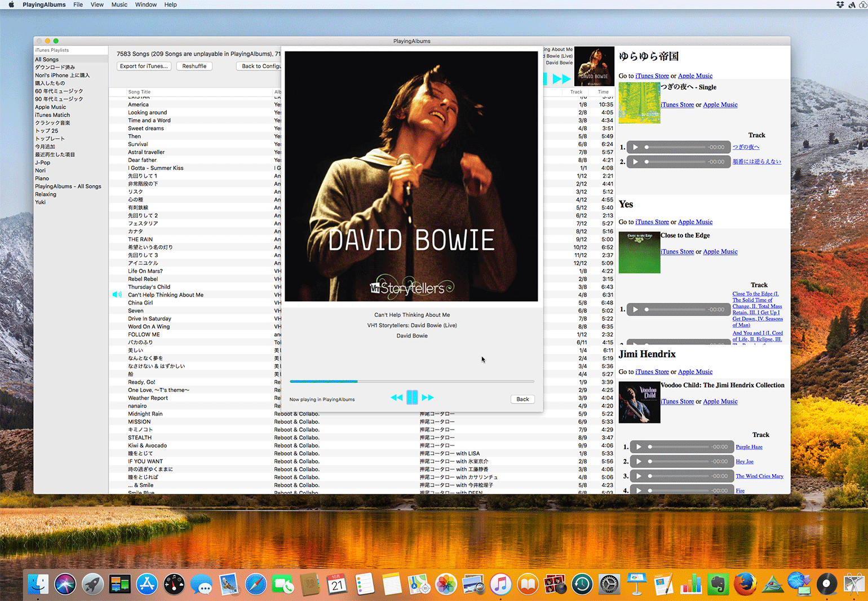Open Finder from the dock
Screen dimensions: 868x601
(38, 584)
